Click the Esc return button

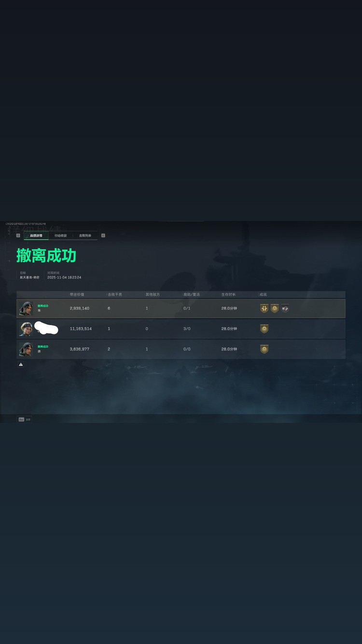click(x=24, y=419)
